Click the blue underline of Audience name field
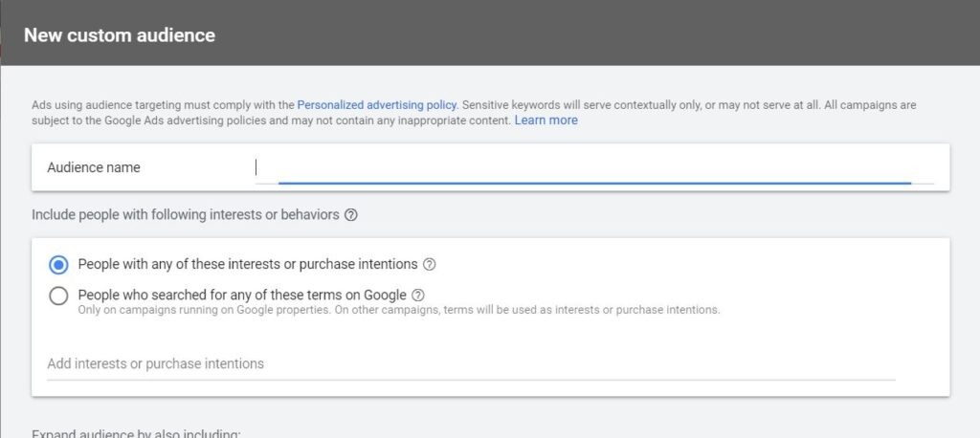980x438 pixels. [593, 182]
